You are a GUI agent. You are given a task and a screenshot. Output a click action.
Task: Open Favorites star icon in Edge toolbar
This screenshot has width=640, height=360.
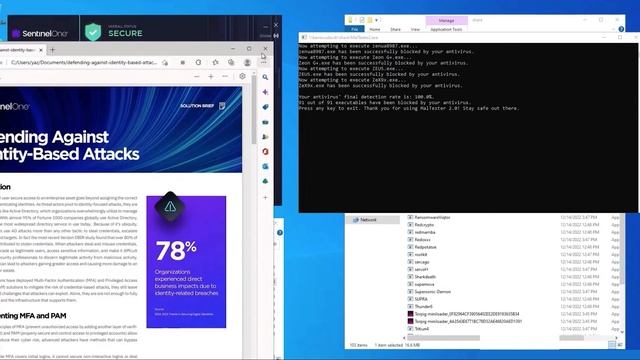tap(215, 62)
